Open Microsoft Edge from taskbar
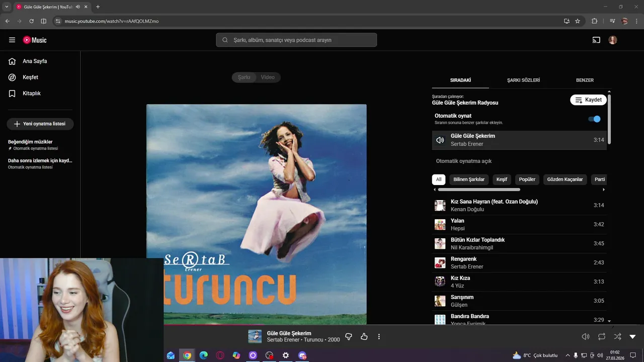Screen dimensions: 644x362 [204, 355]
